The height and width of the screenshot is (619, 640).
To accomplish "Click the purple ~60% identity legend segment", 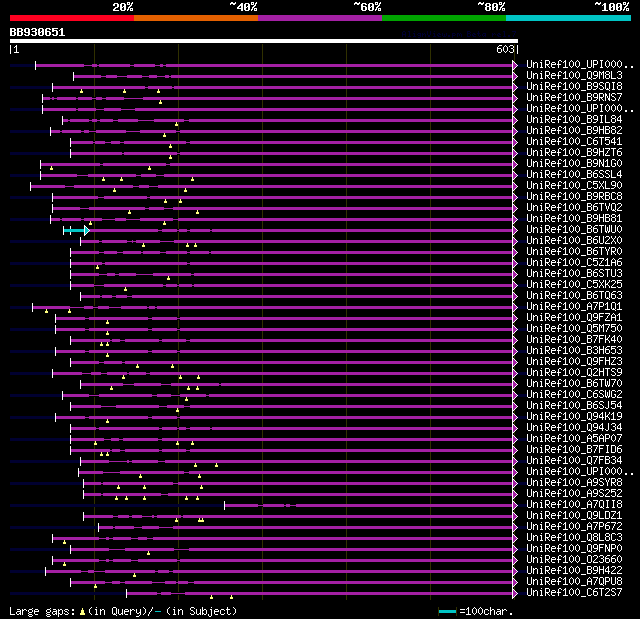I will tap(320, 18).
